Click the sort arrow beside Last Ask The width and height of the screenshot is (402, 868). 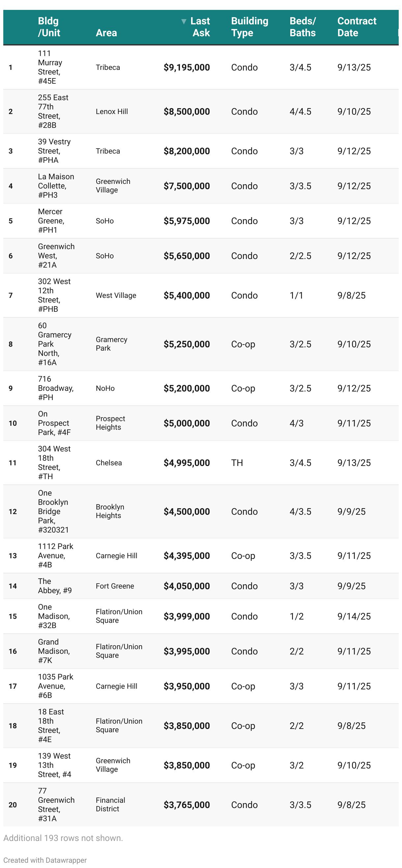point(184,21)
